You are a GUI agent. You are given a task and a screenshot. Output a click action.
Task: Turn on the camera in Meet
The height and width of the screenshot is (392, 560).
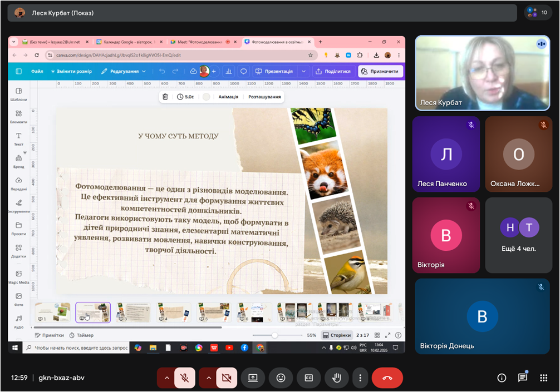[x=226, y=378]
